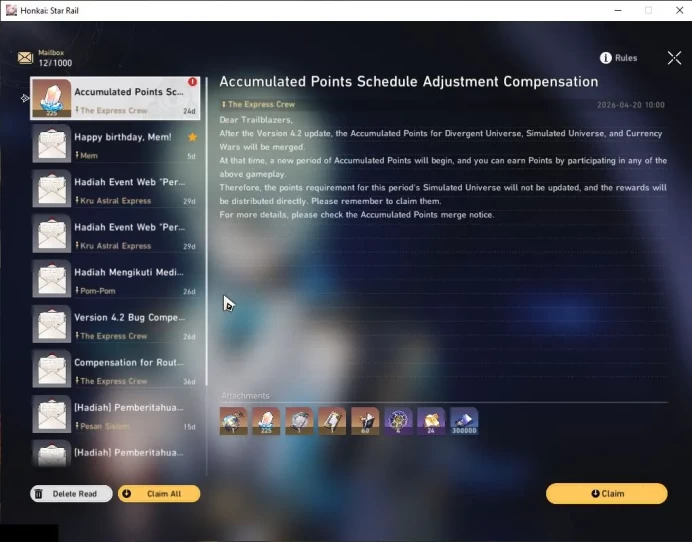This screenshot has height=542, width=692.
Task: Open the Accumulated Points Sc... mail
Action: click(x=115, y=98)
